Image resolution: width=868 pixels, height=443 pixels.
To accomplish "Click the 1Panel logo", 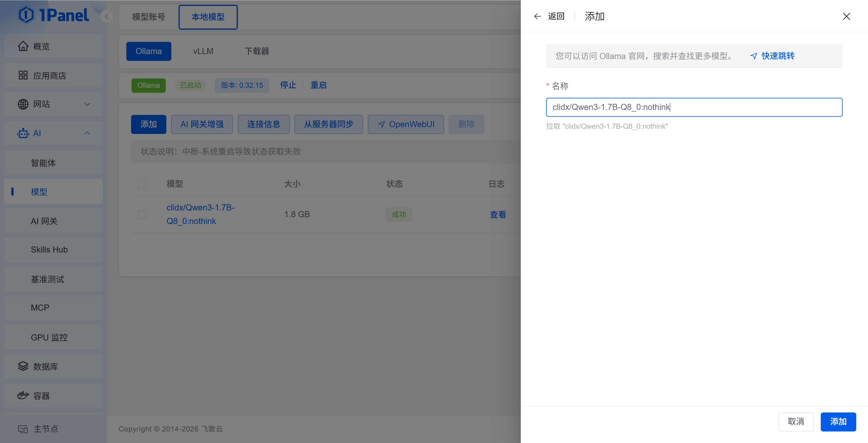I will point(54,15).
